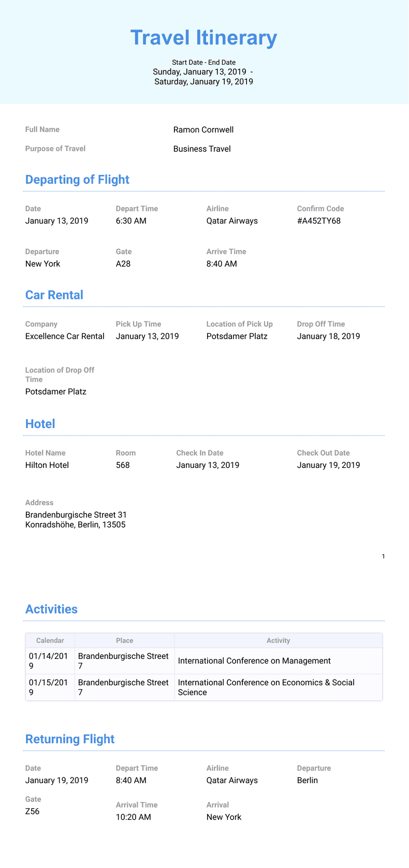Select the 01/14/2019 calendar cell
409x868 pixels.
49,661
